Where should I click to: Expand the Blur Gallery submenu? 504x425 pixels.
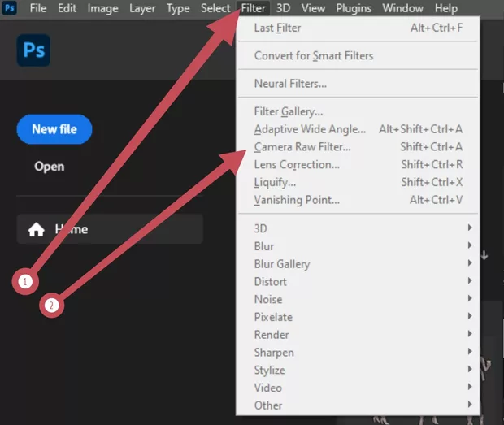click(x=358, y=264)
